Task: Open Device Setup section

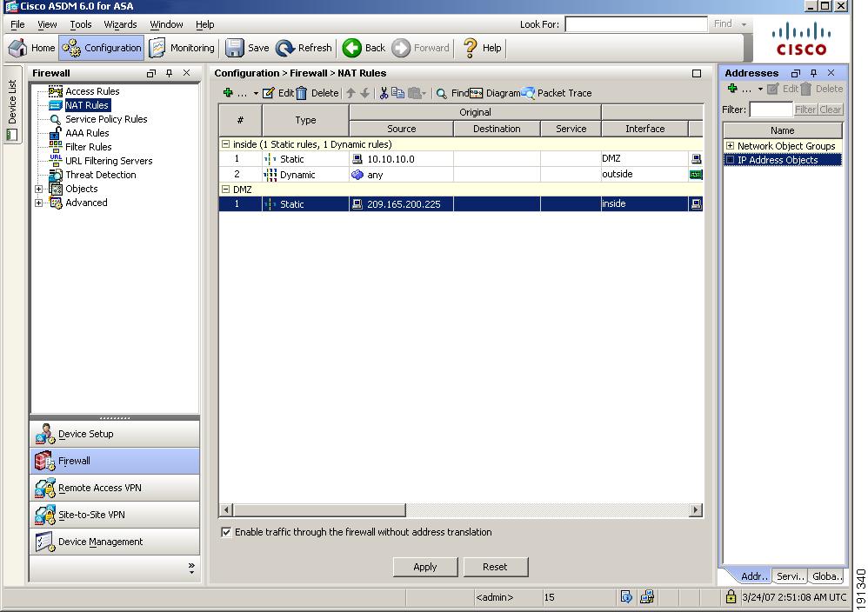Action: point(115,434)
